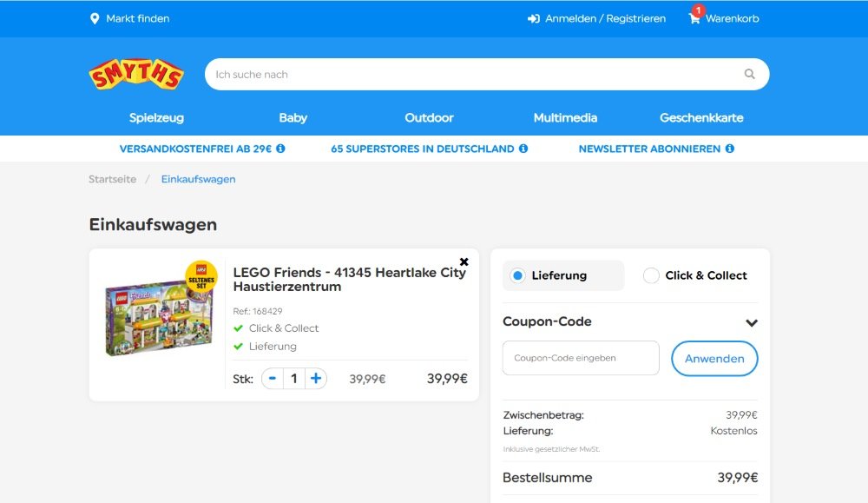Click the Coupon-Code eingeben input field

pos(580,357)
